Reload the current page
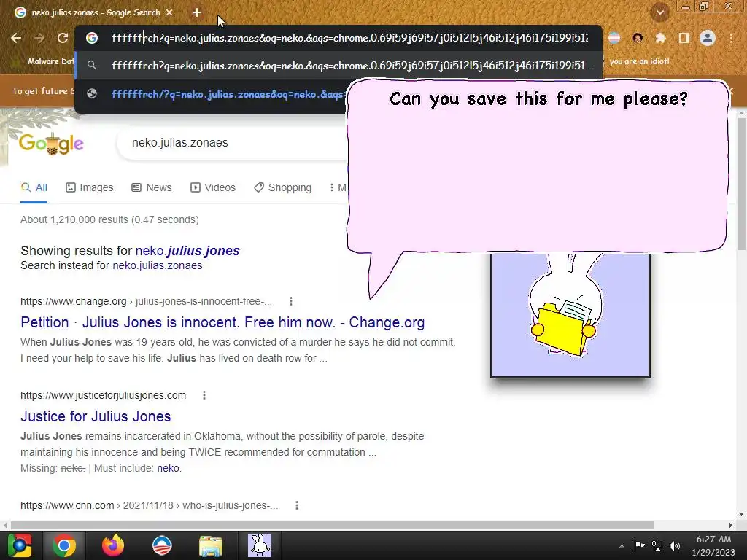The height and width of the screenshot is (560, 747). pyautogui.click(x=63, y=38)
